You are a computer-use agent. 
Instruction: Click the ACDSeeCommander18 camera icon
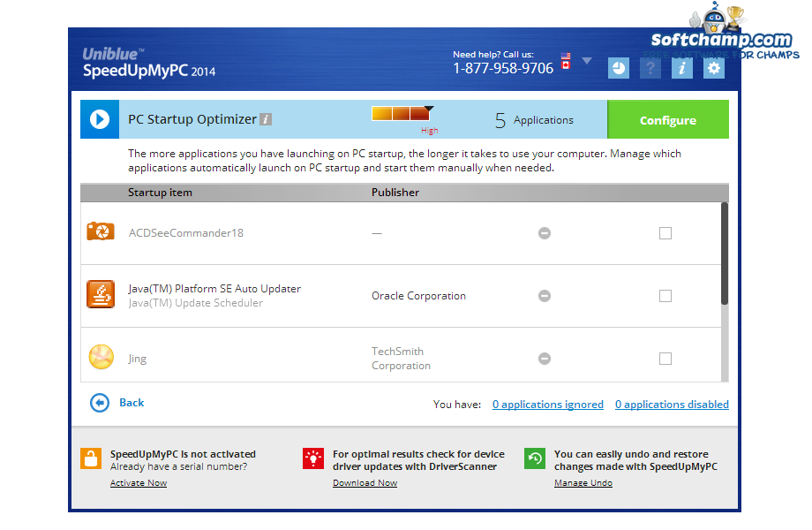click(101, 231)
